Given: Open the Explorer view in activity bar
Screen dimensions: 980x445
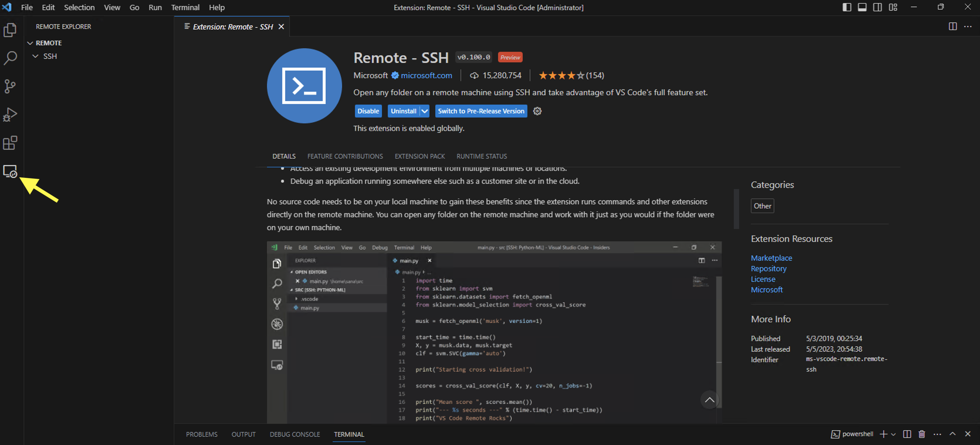Looking at the screenshot, I should point(10,30).
